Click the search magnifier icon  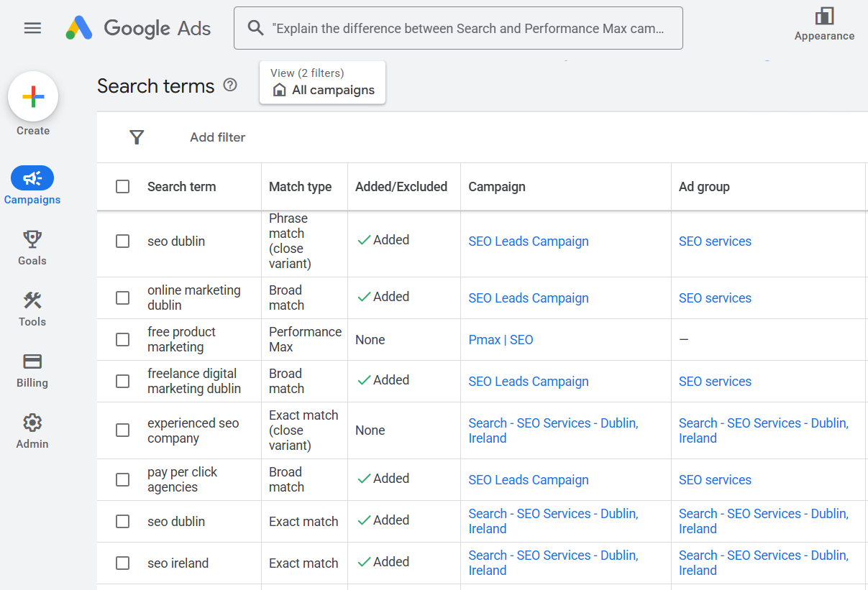[x=255, y=28]
